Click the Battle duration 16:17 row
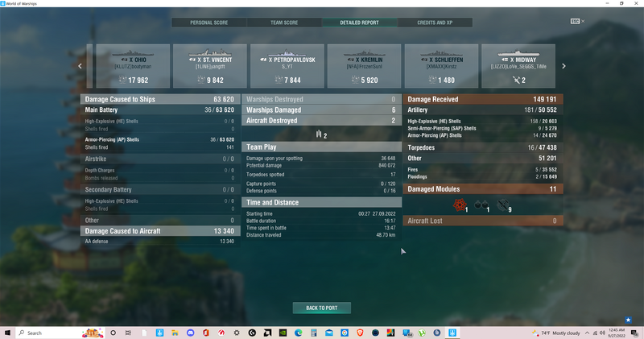 pos(321,221)
